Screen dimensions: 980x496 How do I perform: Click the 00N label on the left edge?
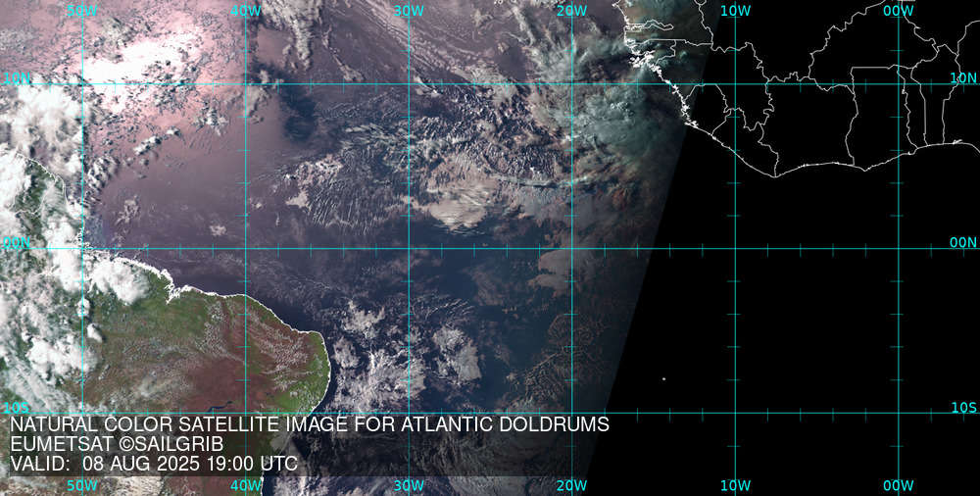17,243
